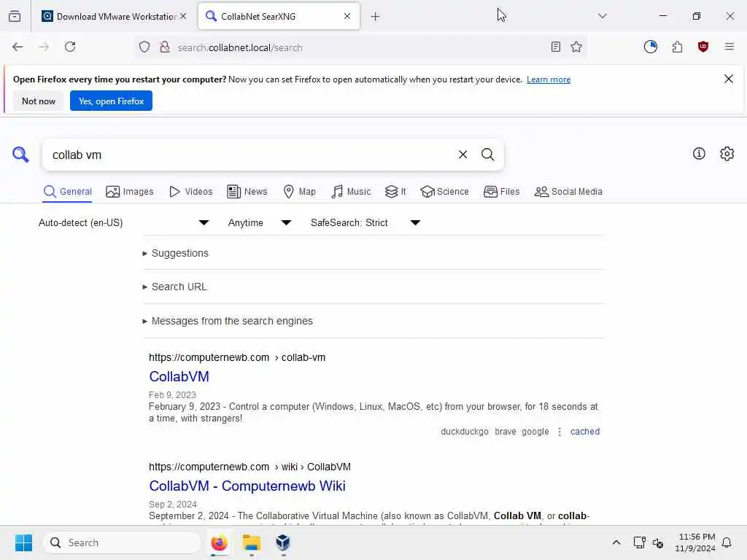Click the computernewb.com wiki CollabVM URL
The height and width of the screenshot is (560, 747).
(249, 467)
